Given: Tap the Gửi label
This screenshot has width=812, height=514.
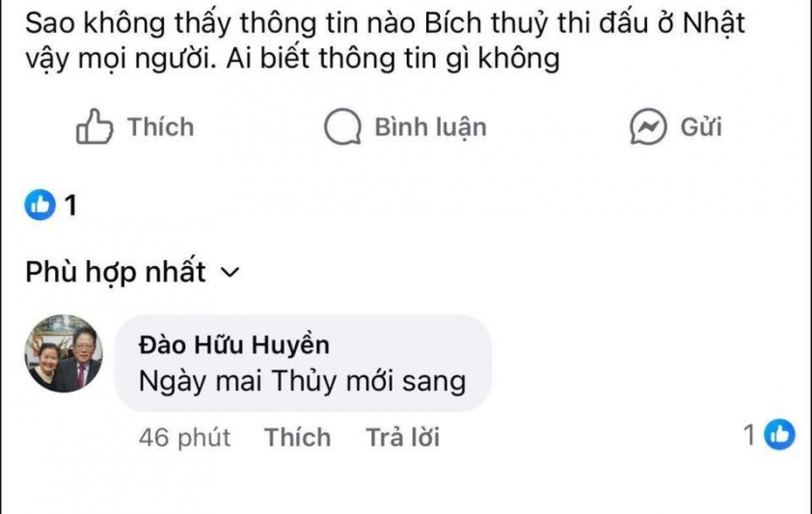Looking at the screenshot, I should point(701,127).
